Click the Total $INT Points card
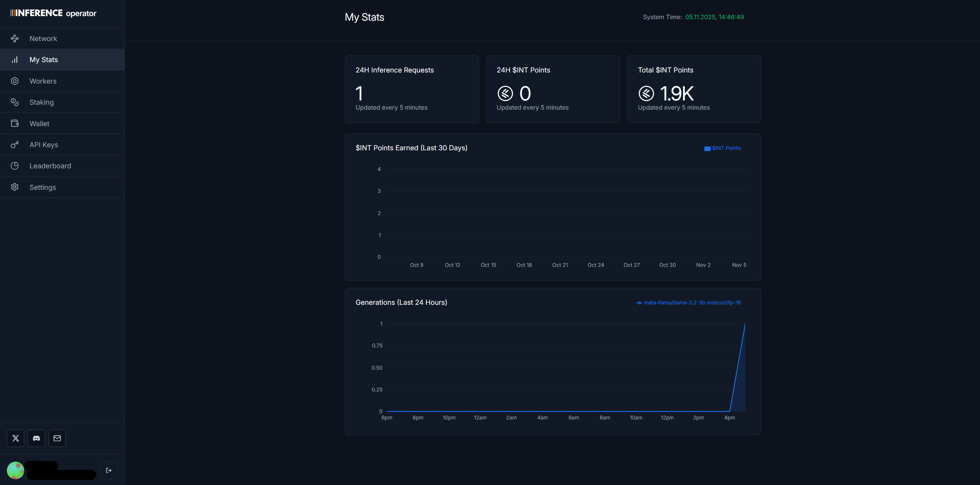 694,89
